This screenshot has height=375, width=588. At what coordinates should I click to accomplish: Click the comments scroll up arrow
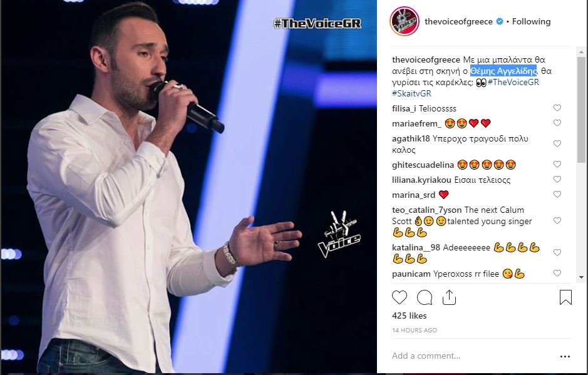tap(581, 52)
